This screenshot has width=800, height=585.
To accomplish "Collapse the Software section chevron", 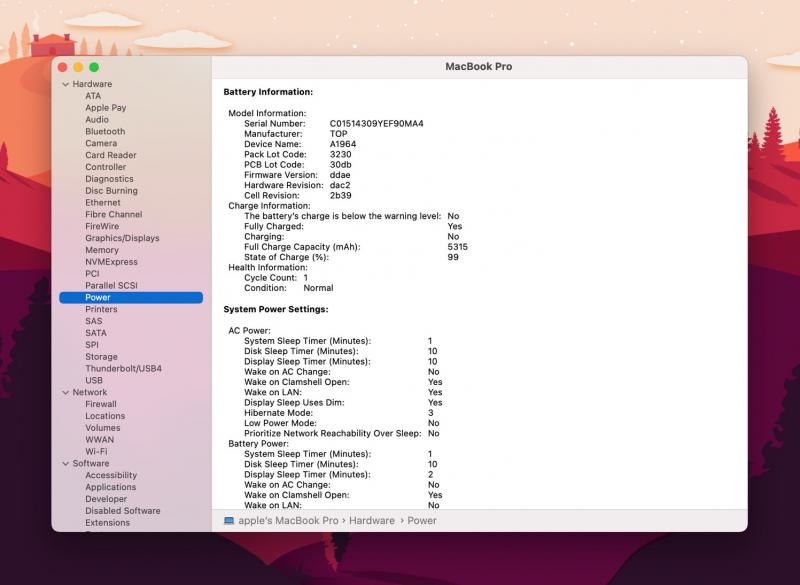I will [x=66, y=464].
